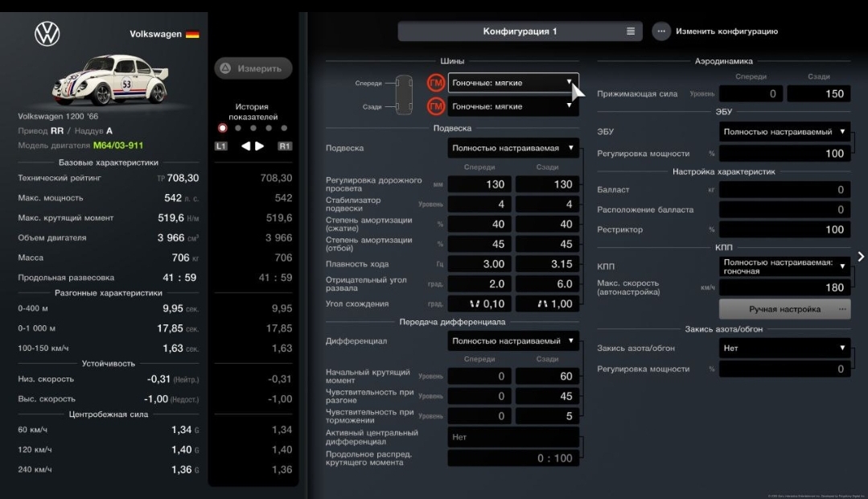This screenshot has height=499, width=868.
Task: Click the R1 button icon
Action: pyautogui.click(x=285, y=146)
